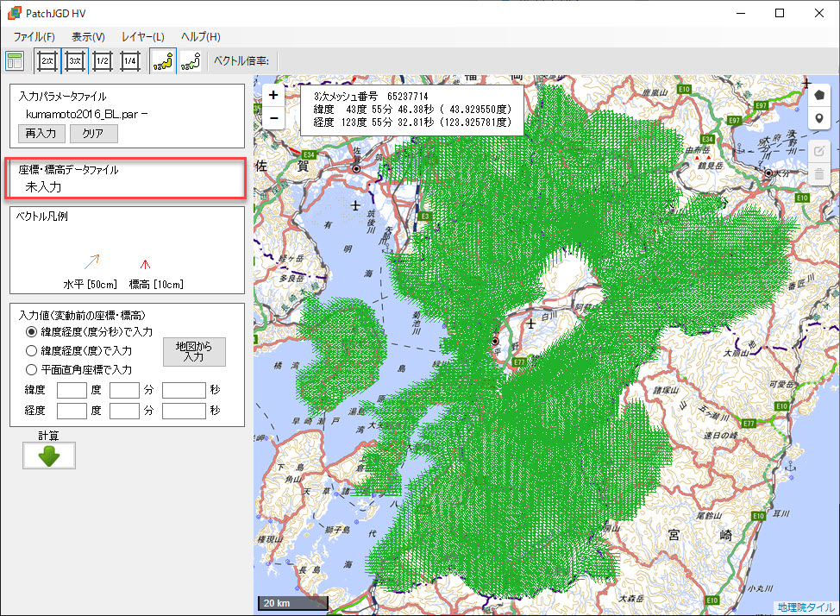Click the 20 km scale bar
The height and width of the screenshot is (616, 840).
point(293,603)
